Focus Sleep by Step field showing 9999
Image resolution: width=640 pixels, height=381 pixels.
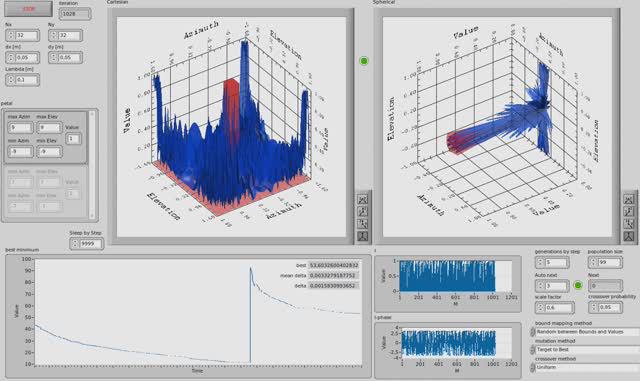[x=91, y=244]
